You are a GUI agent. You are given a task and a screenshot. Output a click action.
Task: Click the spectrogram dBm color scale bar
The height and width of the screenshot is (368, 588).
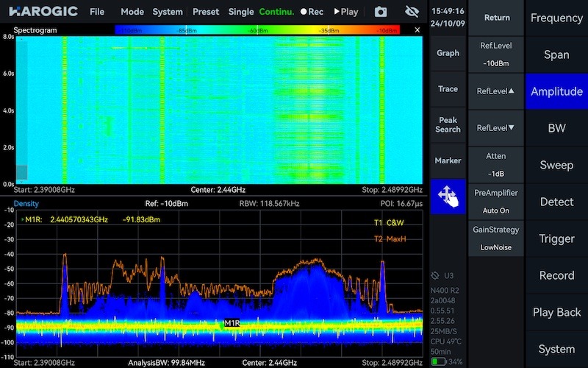point(257,30)
